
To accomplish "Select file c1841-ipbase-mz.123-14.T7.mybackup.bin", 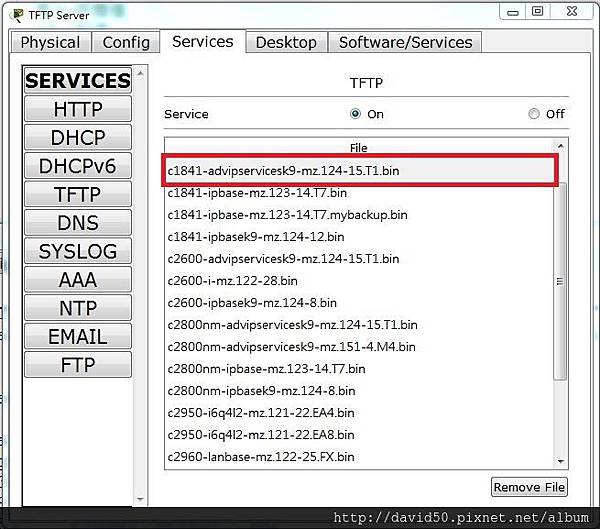I will (360, 215).
